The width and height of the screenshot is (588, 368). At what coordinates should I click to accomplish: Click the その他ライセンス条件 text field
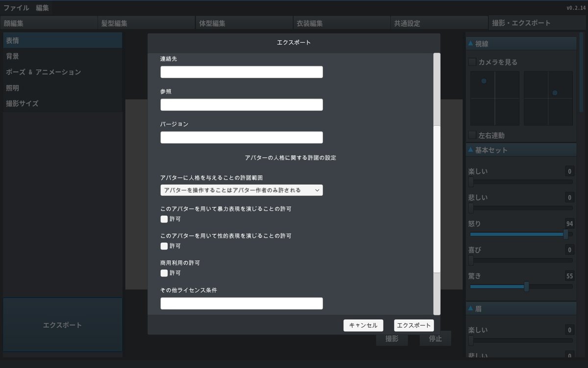click(242, 303)
